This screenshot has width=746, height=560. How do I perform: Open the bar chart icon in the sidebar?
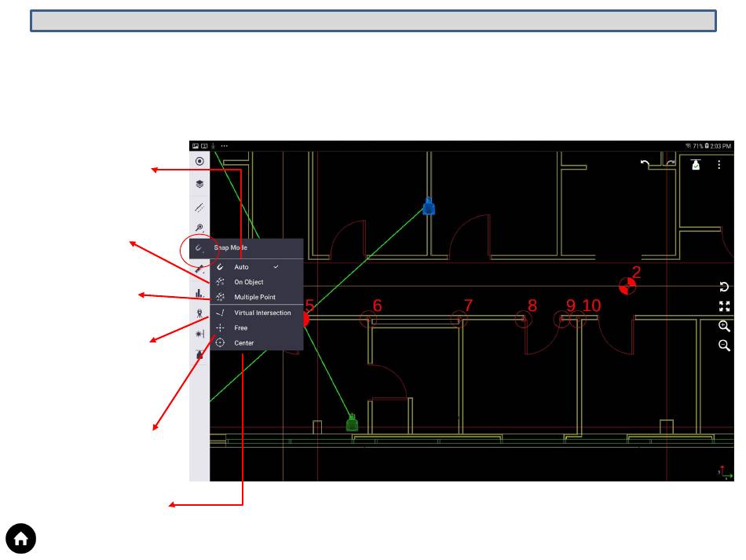point(199,293)
